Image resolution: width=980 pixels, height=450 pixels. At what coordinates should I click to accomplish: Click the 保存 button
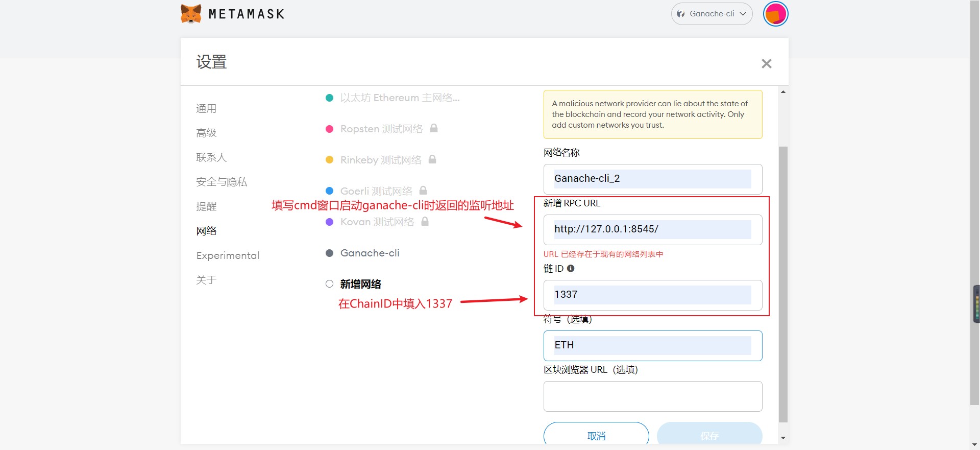click(x=709, y=434)
